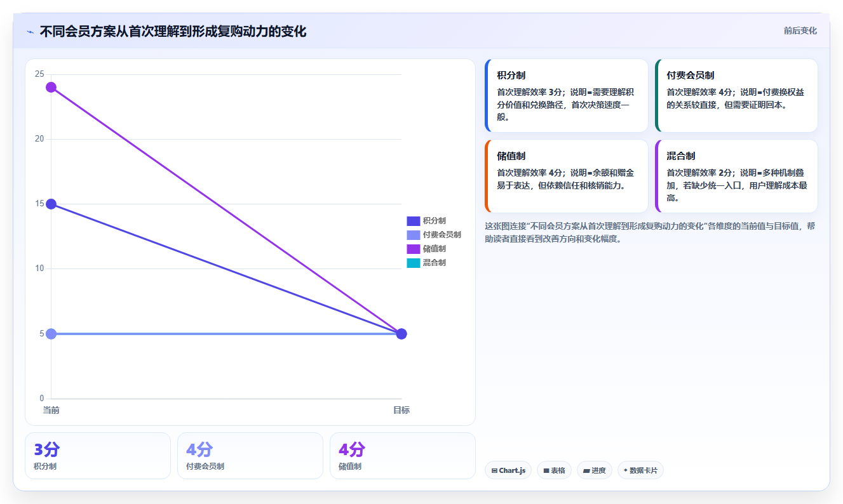This screenshot has height=504, width=843.
Task: Click the lightning icon beside the title
Action: click(30, 32)
